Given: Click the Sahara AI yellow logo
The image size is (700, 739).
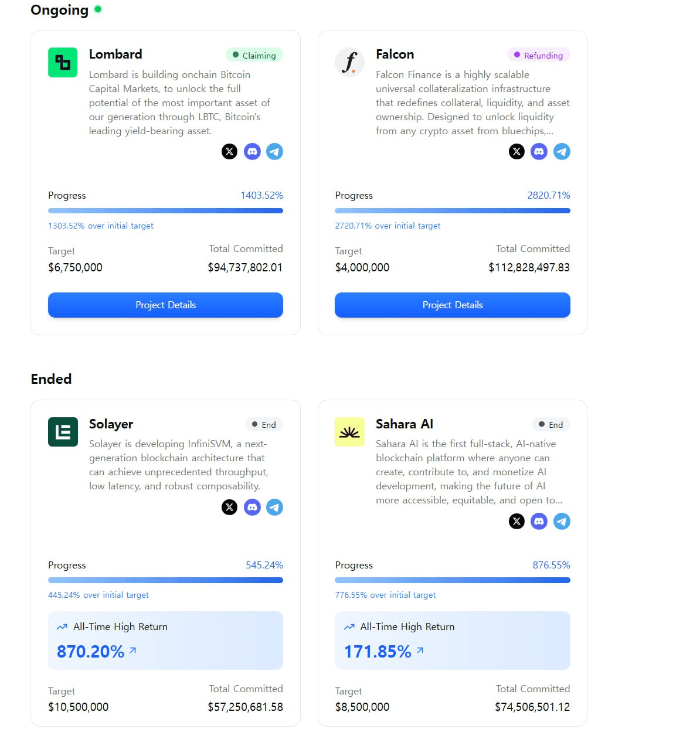Looking at the screenshot, I should click(x=349, y=432).
